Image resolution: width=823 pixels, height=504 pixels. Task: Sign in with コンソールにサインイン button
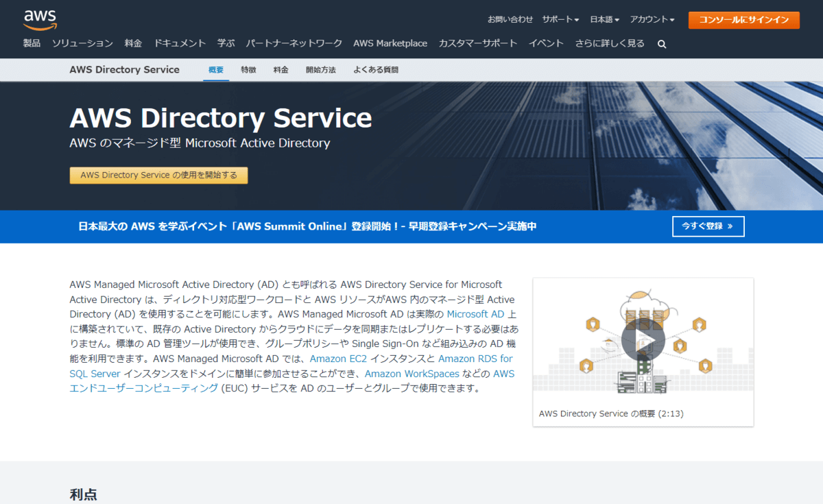744,20
